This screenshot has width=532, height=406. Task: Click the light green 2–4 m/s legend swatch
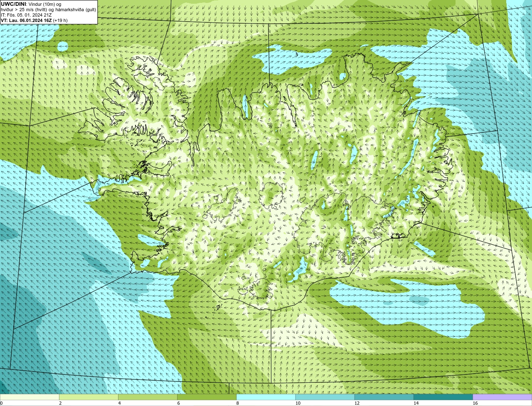pos(89,397)
